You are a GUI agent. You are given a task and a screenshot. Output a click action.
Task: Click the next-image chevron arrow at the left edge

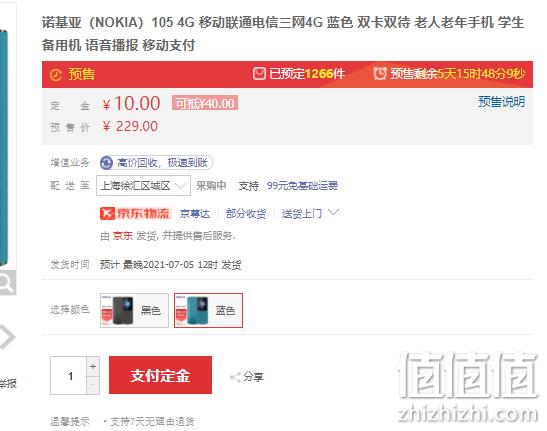(7, 336)
